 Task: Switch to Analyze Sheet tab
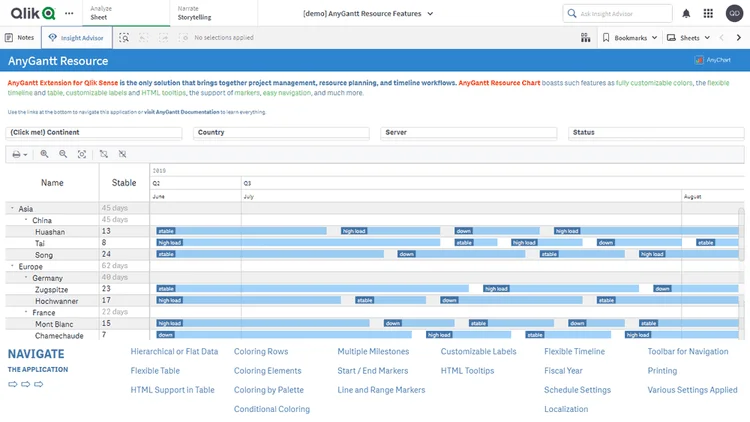(126, 13)
